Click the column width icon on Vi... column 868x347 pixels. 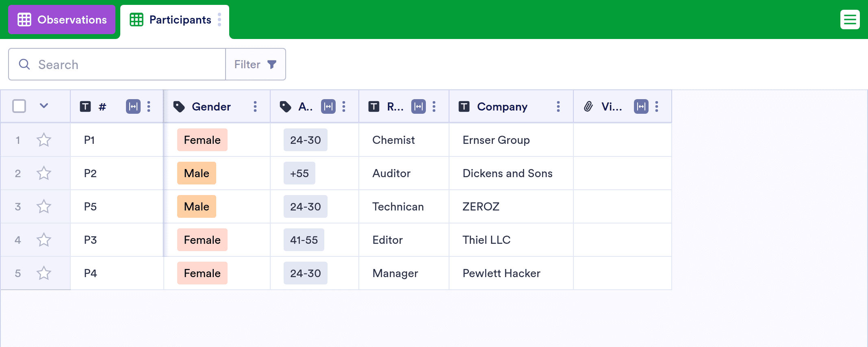coord(641,106)
